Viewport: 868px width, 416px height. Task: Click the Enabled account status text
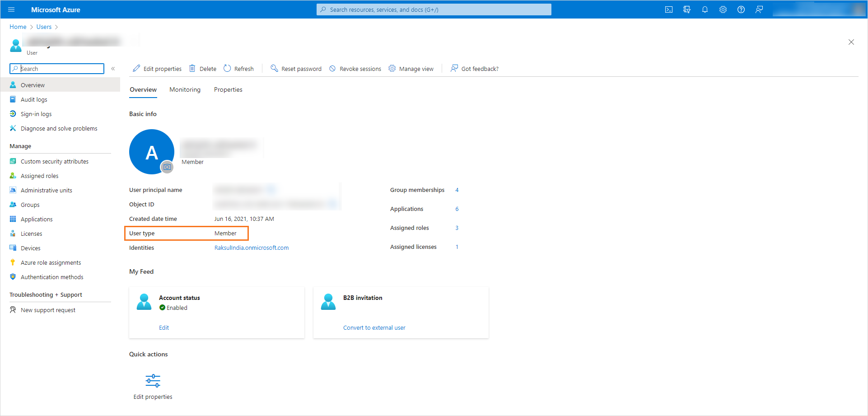[x=177, y=308]
